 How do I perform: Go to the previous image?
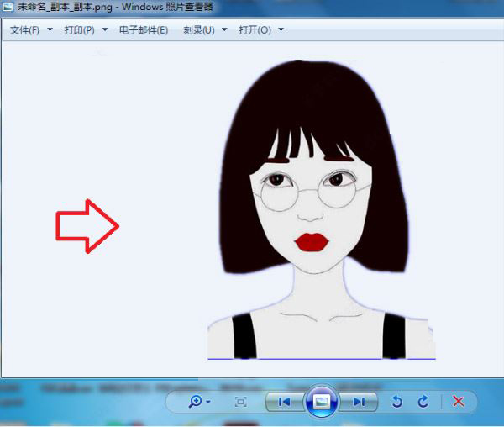pos(285,402)
